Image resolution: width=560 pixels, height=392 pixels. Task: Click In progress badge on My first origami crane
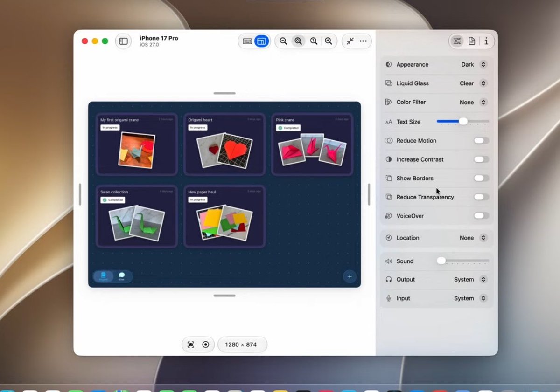[x=110, y=128]
